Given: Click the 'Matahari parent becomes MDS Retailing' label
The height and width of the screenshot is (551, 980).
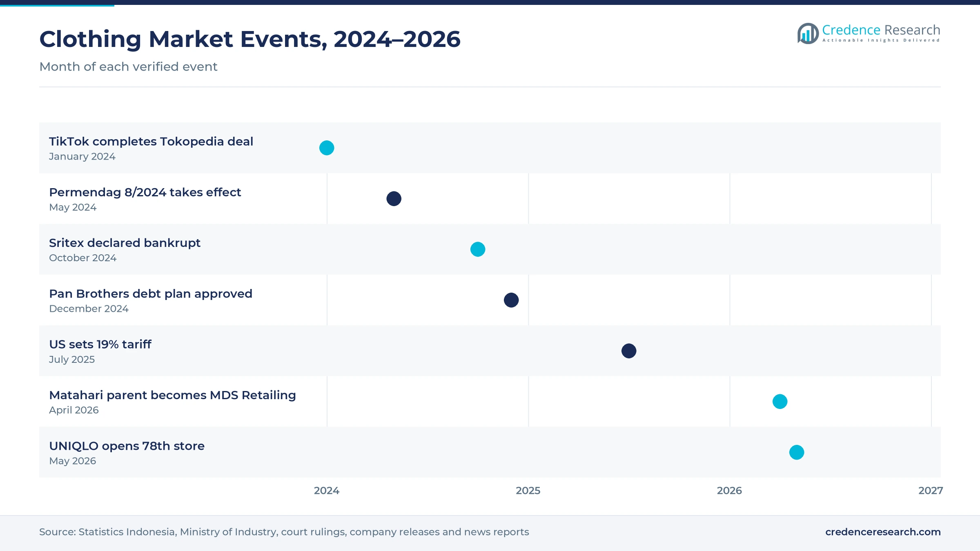Looking at the screenshot, I should [x=172, y=395].
